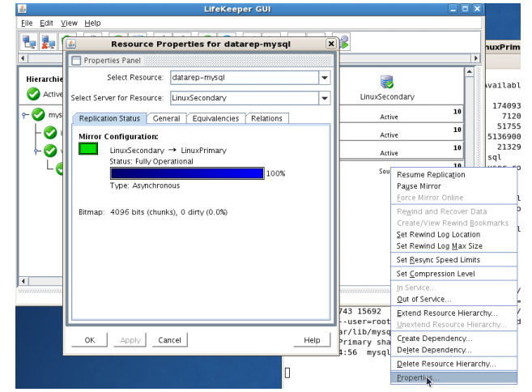This screenshot has width=532, height=392.
Task: Click the first Active status cell for LinuxSecondary
Action: 401,114
